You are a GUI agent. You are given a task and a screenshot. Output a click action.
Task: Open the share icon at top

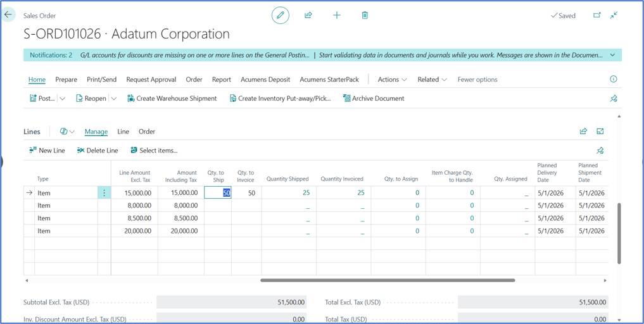(308, 15)
